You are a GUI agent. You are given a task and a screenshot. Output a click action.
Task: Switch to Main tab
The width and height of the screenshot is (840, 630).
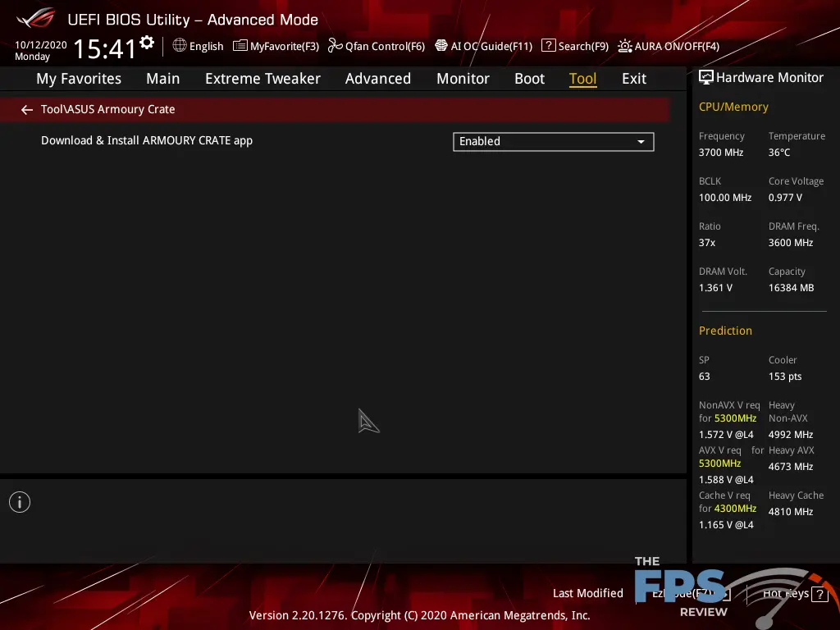tap(163, 79)
